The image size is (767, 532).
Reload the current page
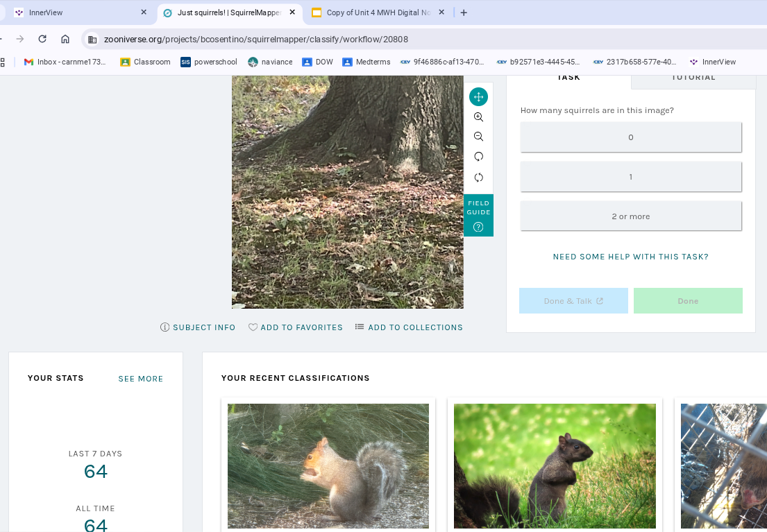click(x=42, y=39)
